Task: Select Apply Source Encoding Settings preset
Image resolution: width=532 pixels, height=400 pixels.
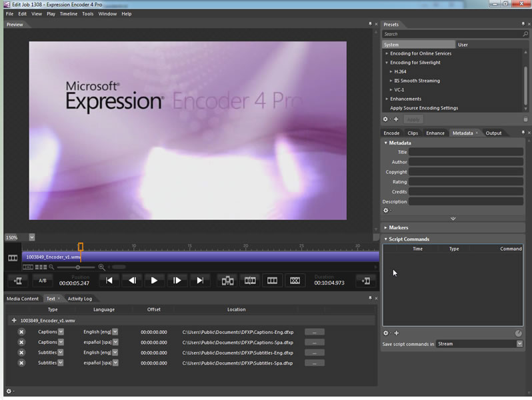Action: pyautogui.click(x=424, y=108)
